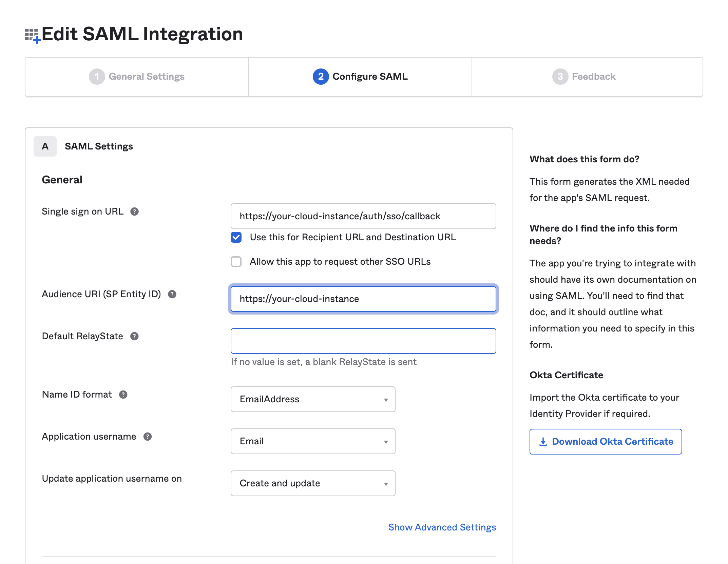
Task: Focus the Default RelayState text field
Action: coord(363,341)
